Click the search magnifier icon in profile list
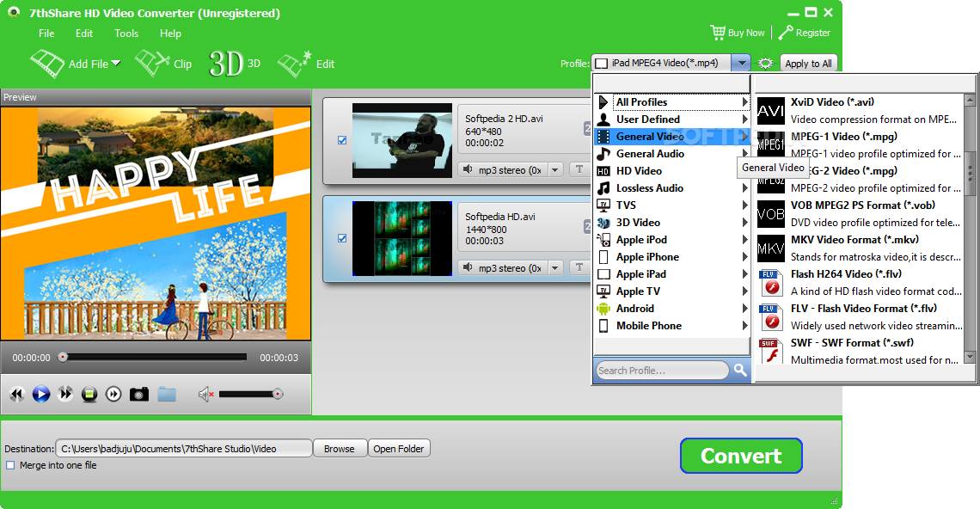The height and width of the screenshot is (509, 980). click(x=740, y=371)
